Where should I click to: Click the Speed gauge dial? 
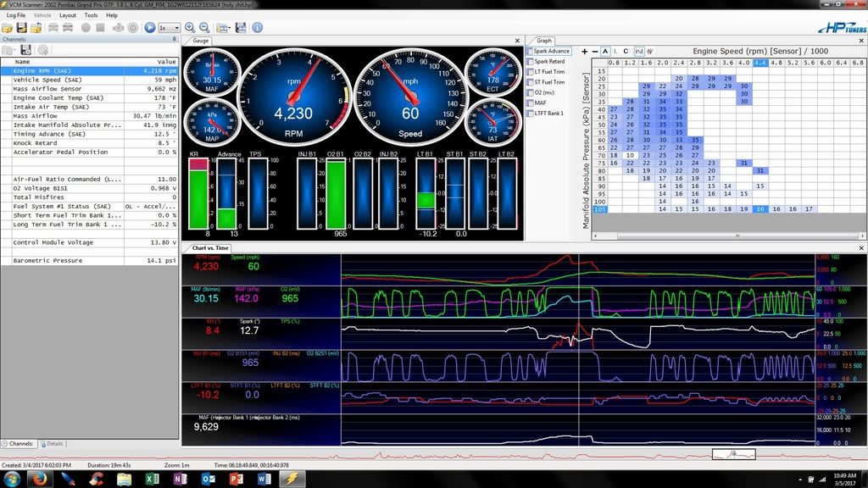[x=410, y=98]
